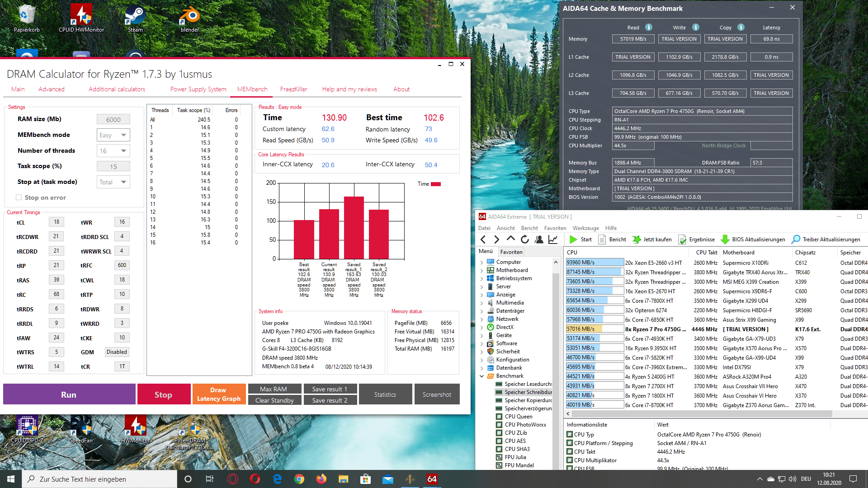Image resolution: width=868 pixels, height=488 pixels.
Task: Expand Motherboard tree node
Action: 482,270
